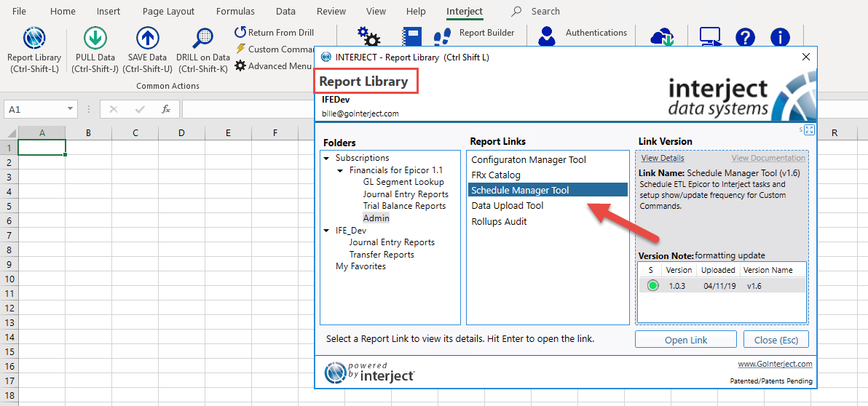This screenshot has height=406, width=868.
Task: Click the select-all corner of the sheet
Action: point(9,133)
